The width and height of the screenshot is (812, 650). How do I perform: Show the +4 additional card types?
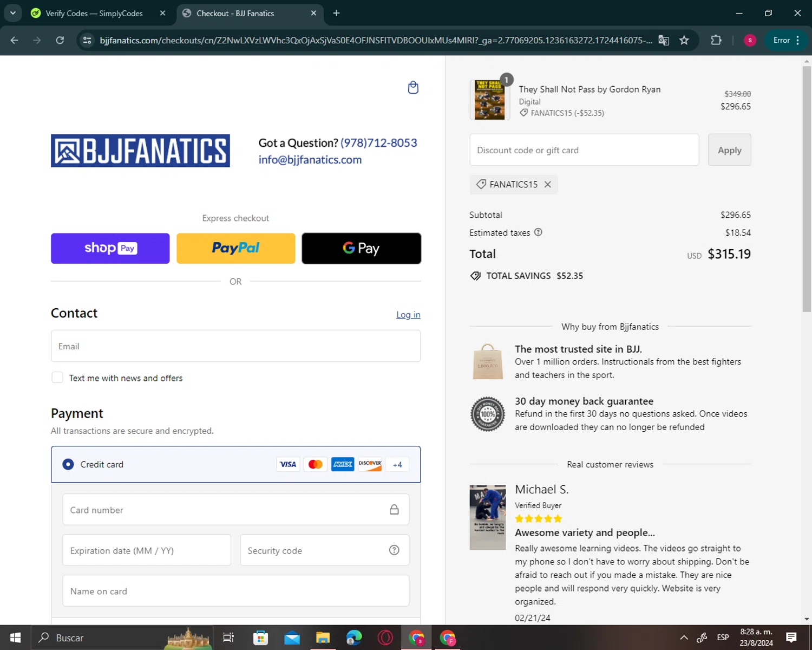tap(397, 464)
